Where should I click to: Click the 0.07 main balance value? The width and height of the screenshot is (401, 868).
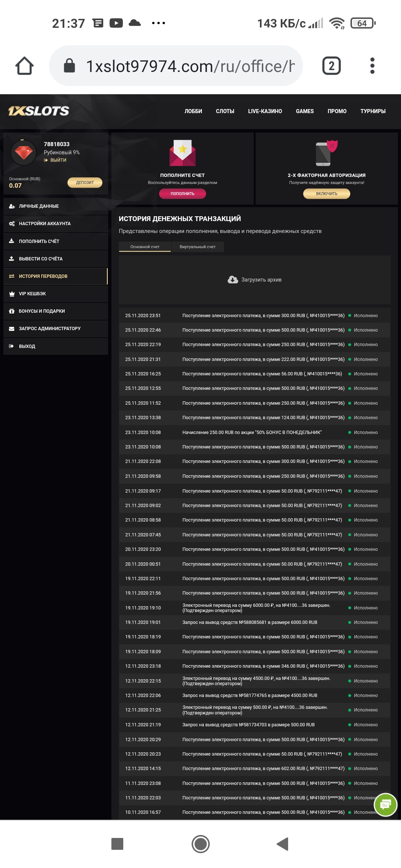pos(15,186)
